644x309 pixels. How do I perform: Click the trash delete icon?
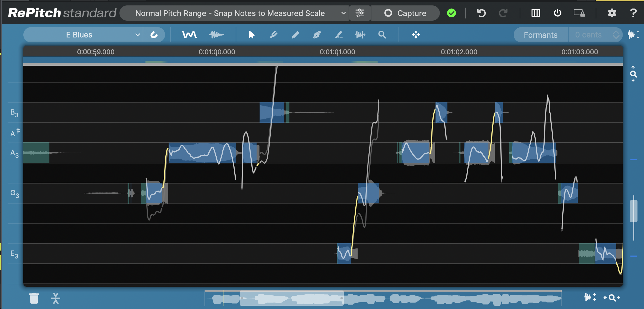[x=34, y=298]
